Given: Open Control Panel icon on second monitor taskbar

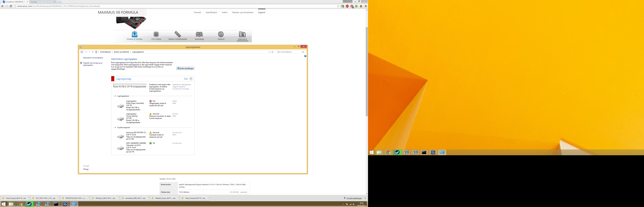Looking at the screenshot, I should point(442,153).
